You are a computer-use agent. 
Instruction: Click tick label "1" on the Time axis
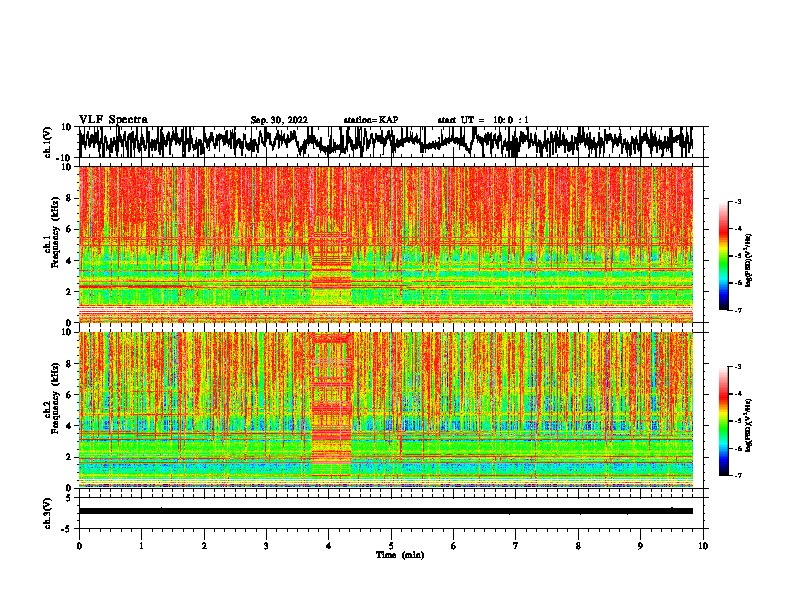pyautogui.click(x=141, y=546)
